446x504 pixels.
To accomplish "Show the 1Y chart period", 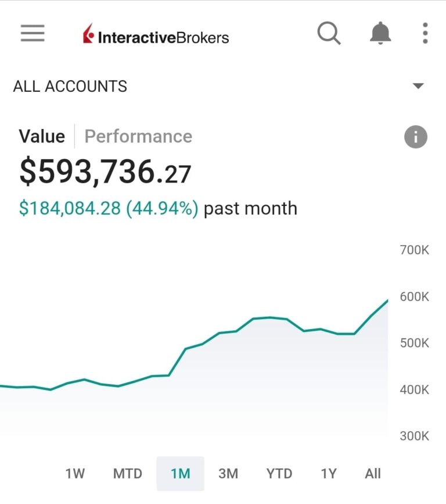I will tap(329, 474).
